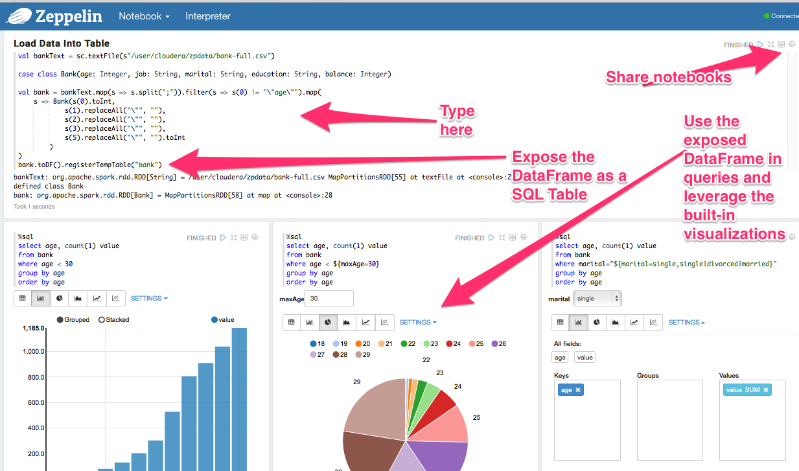Collapse SETTINGS in the marital paragraph
Screen dimensions: 799x471
coord(686,322)
